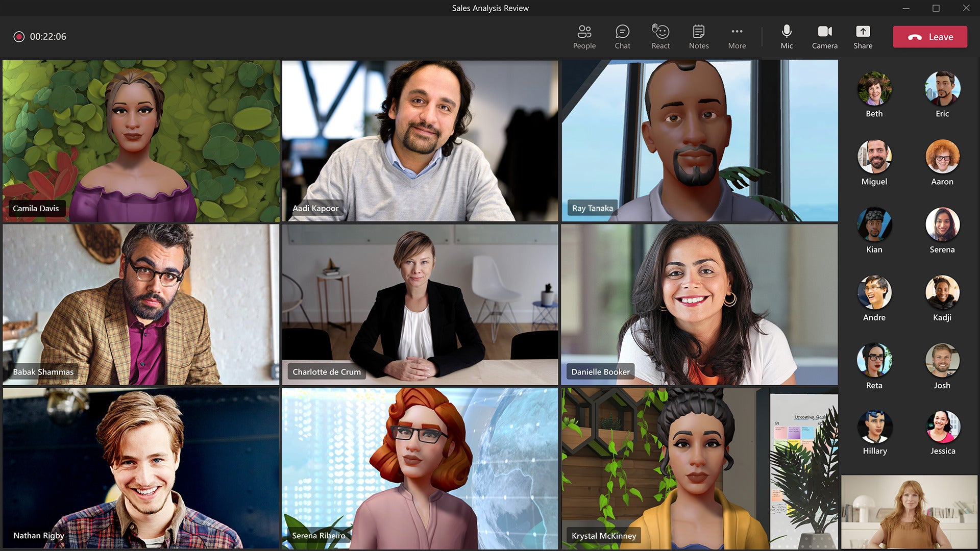Viewport: 980px width, 551px height.
Task: Open the Notes panel
Action: (699, 36)
